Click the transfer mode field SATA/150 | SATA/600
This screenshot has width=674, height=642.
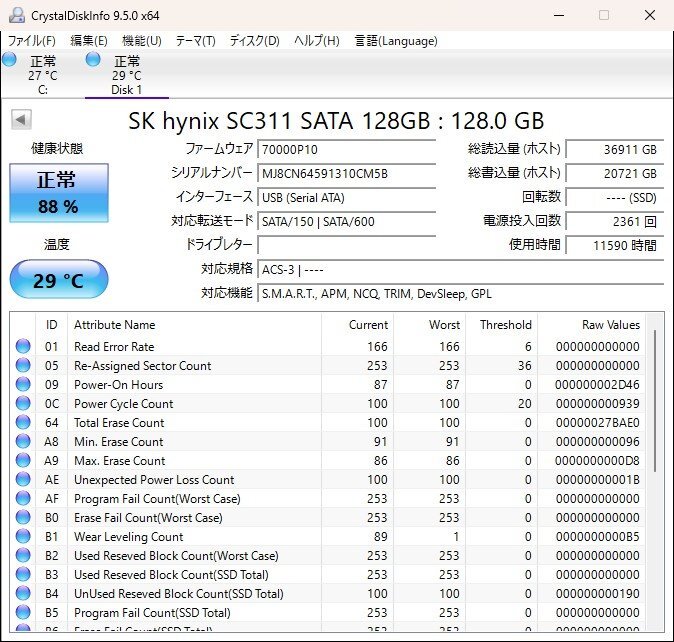coord(346,222)
